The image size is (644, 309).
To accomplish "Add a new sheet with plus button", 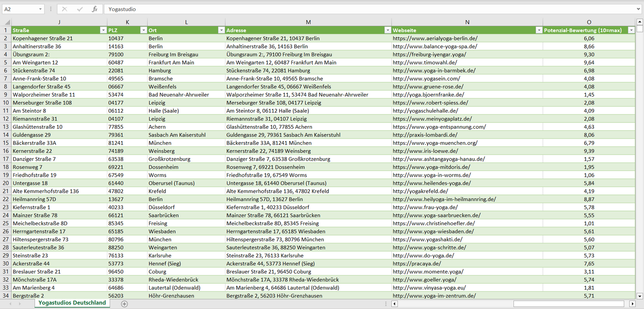I will point(124,304).
